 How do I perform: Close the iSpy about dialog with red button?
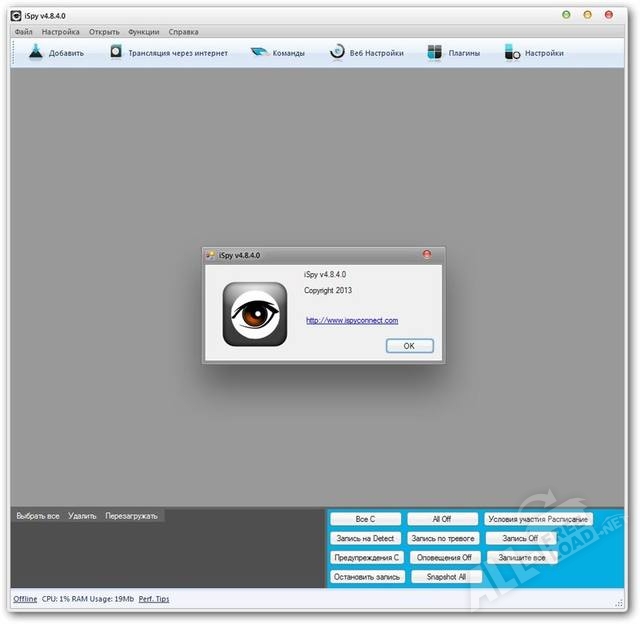(427, 256)
